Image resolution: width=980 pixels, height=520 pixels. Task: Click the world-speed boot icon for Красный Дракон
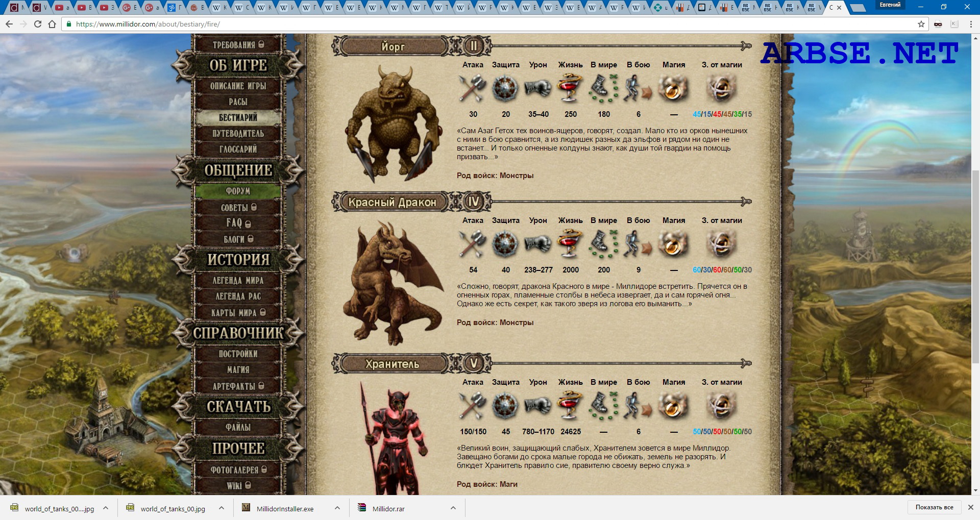(x=604, y=244)
